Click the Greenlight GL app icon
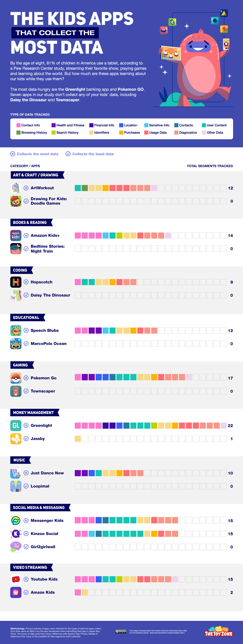Viewport: 243px width, 644px height. coord(16,425)
